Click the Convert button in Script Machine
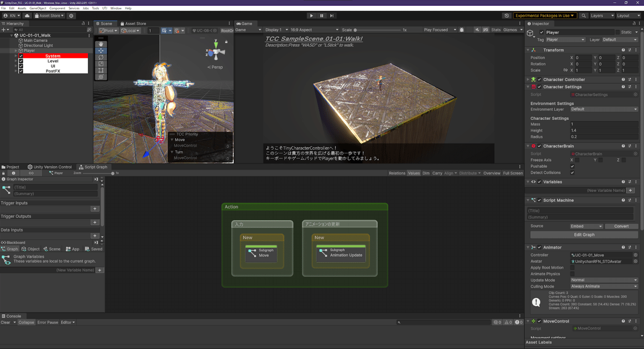 point(621,227)
